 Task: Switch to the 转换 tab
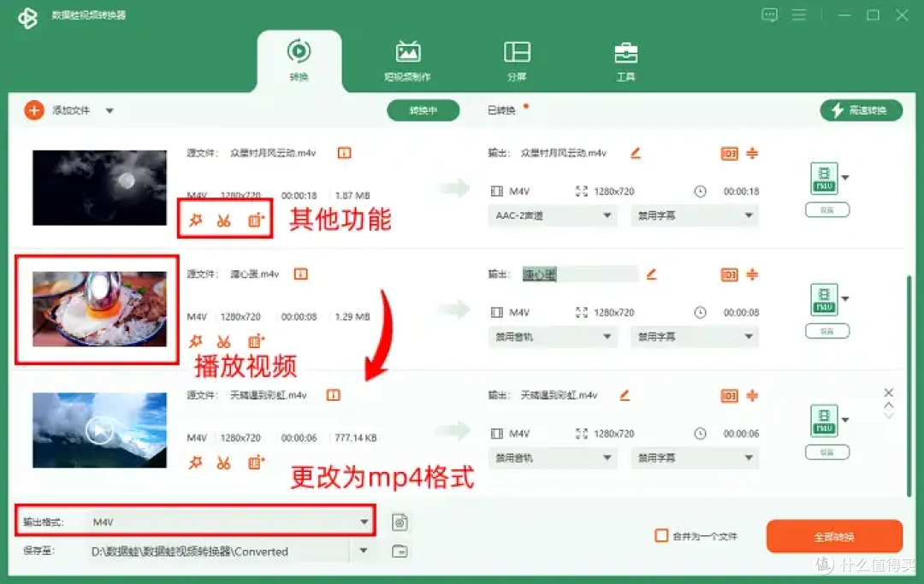coord(299,61)
